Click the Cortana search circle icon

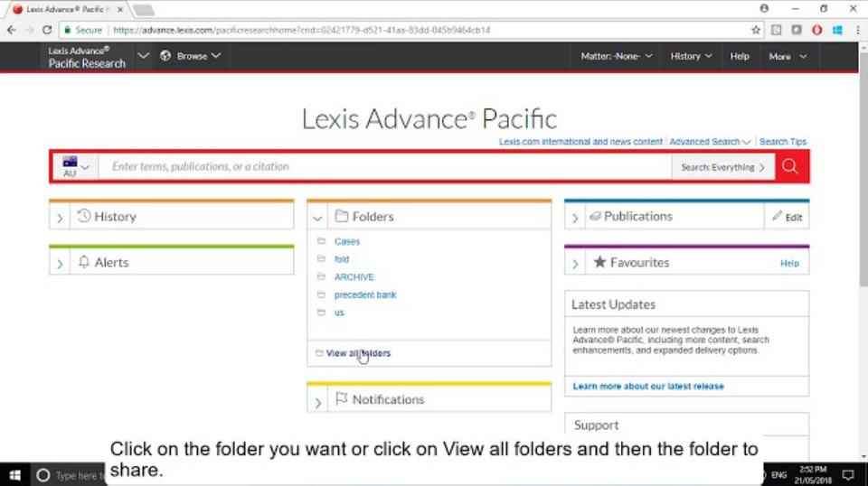coord(42,475)
